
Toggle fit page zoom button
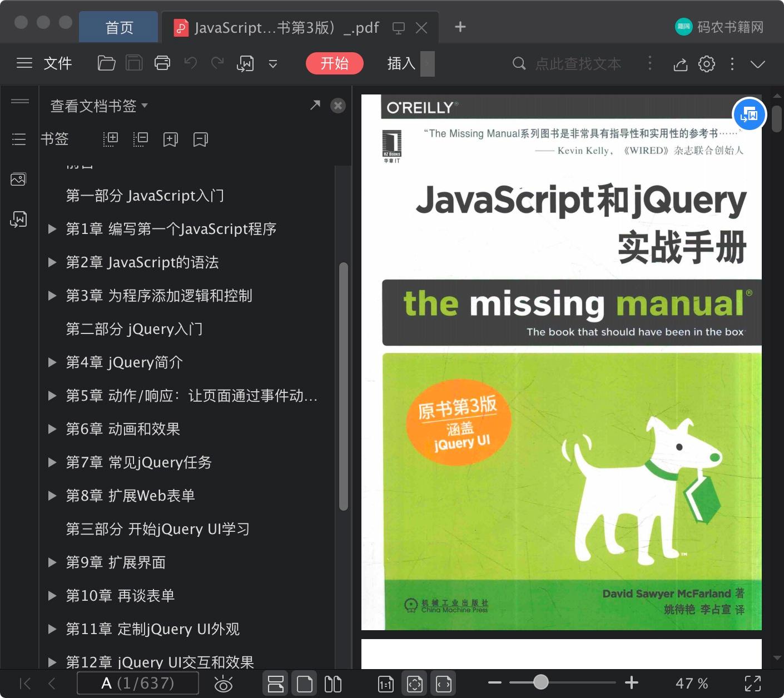pos(415,684)
